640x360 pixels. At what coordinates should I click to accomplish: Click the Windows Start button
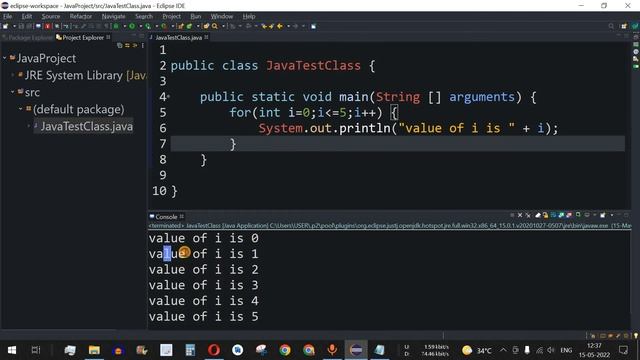12,350
